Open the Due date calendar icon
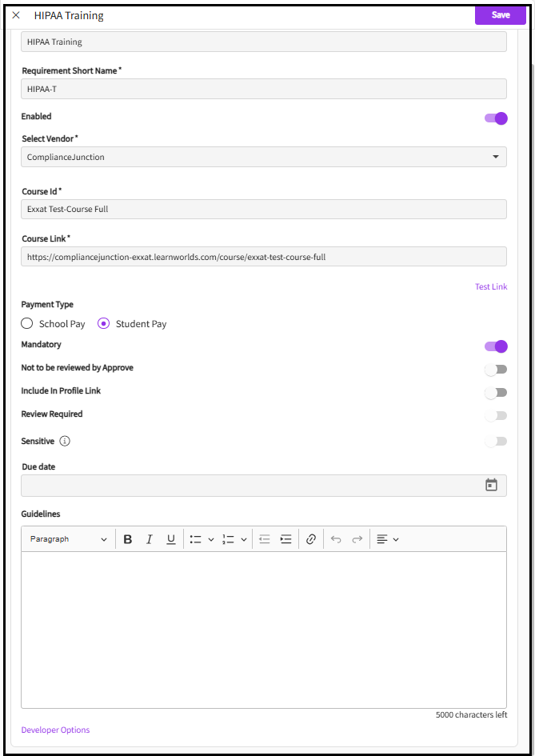This screenshot has width=535, height=756. coord(491,485)
